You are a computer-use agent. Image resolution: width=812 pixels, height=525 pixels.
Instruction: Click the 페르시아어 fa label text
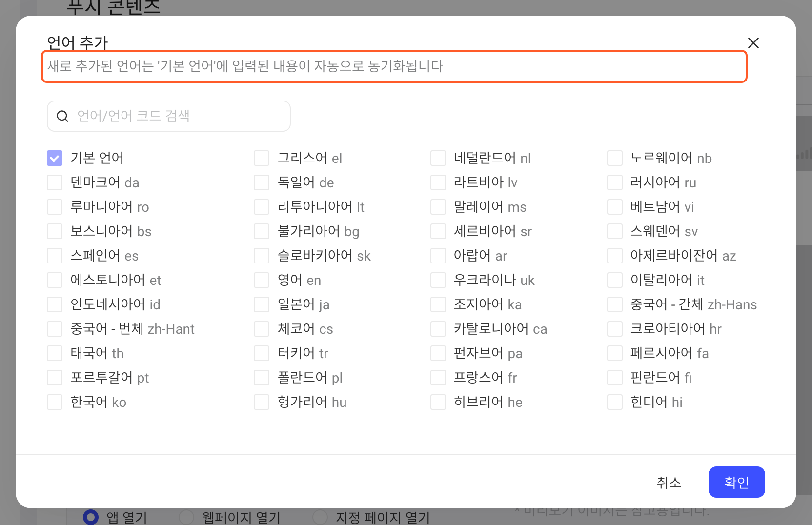point(670,353)
